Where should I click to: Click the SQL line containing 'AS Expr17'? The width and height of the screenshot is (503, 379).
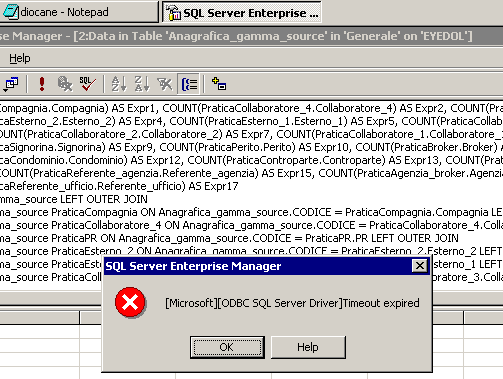(x=119, y=186)
